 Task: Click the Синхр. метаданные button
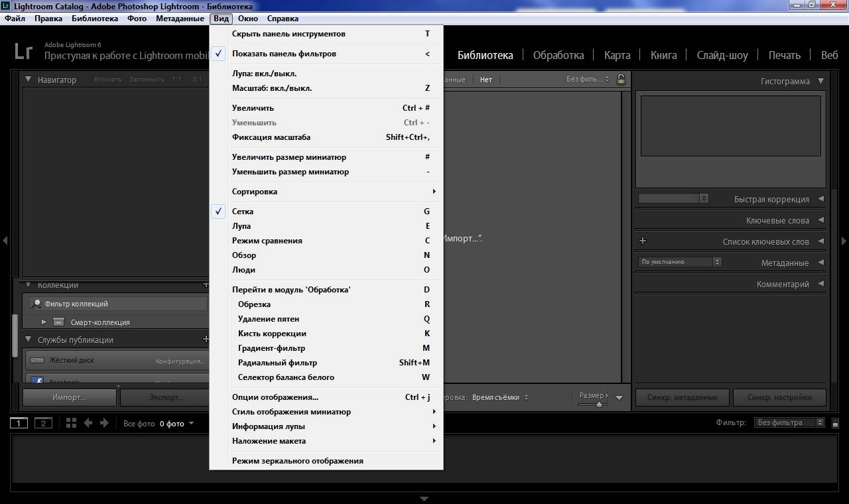click(682, 397)
